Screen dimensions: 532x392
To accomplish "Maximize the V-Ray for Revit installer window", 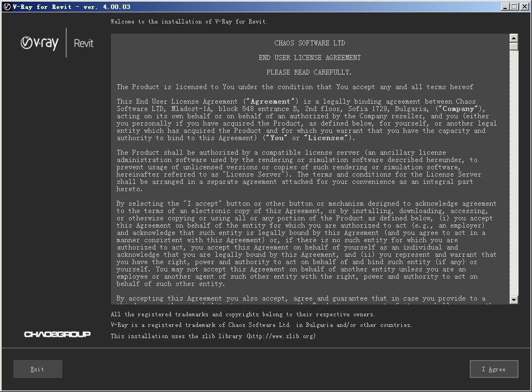I will tap(515, 6).
